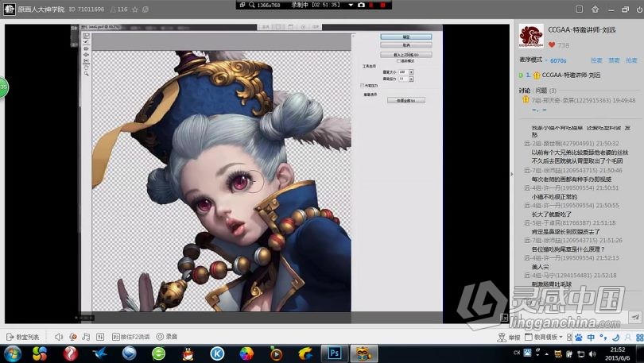Open the 教室列表 classroom list
The height and width of the screenshot is (363, 644).
pyautogui.click(x=23, y=337)
